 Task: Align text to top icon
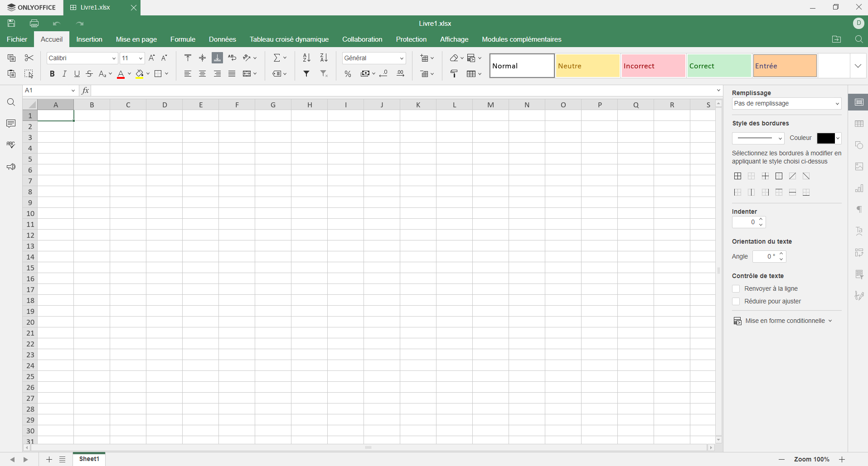(188, 58)
